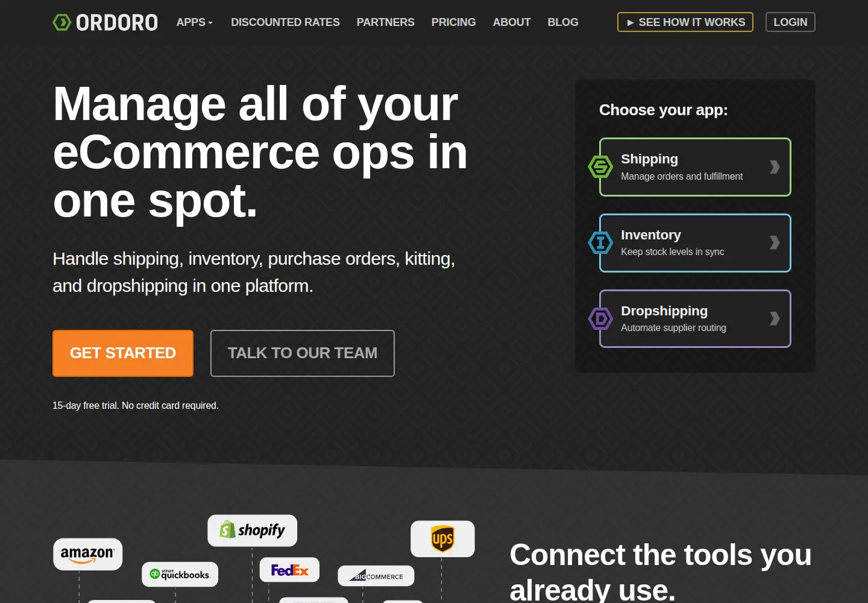Click the Shopify logo badge
This screenshot has height=603, width=868.
(x=253, y=531)
